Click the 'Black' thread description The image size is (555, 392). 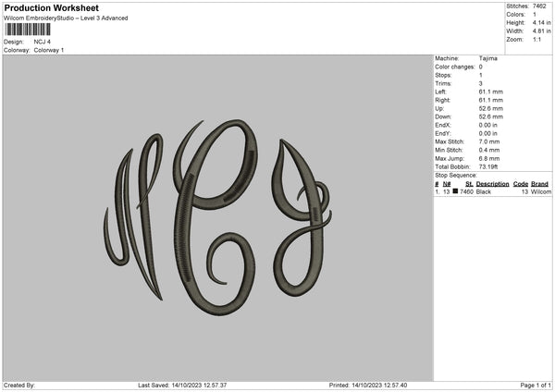coord(484,191)
